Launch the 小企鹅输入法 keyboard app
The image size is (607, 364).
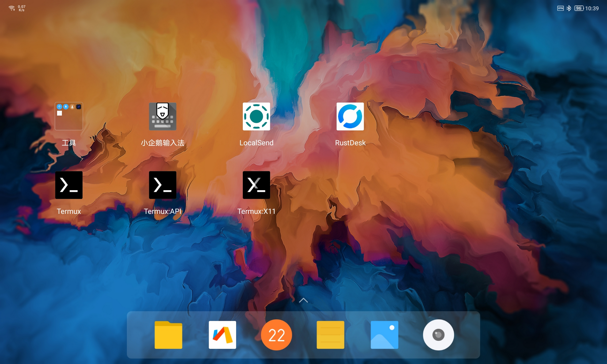pyautogui.click(x=162, y=116)
